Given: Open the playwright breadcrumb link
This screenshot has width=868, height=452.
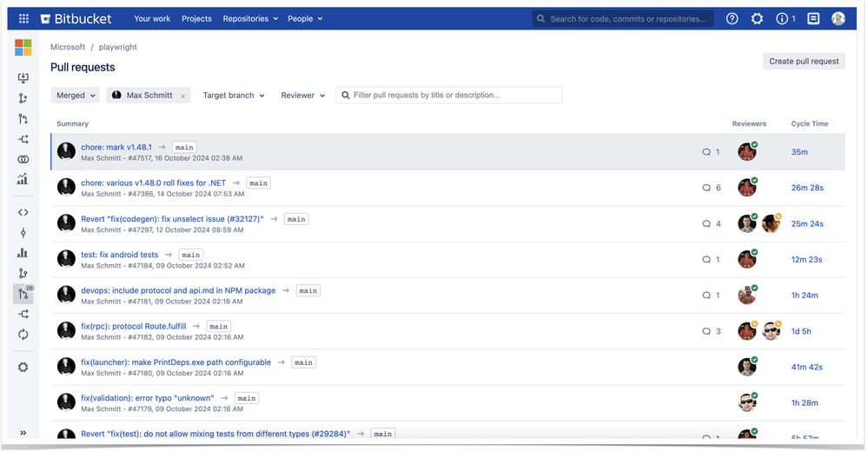Looking at the screenshot, I should point(118,47).
